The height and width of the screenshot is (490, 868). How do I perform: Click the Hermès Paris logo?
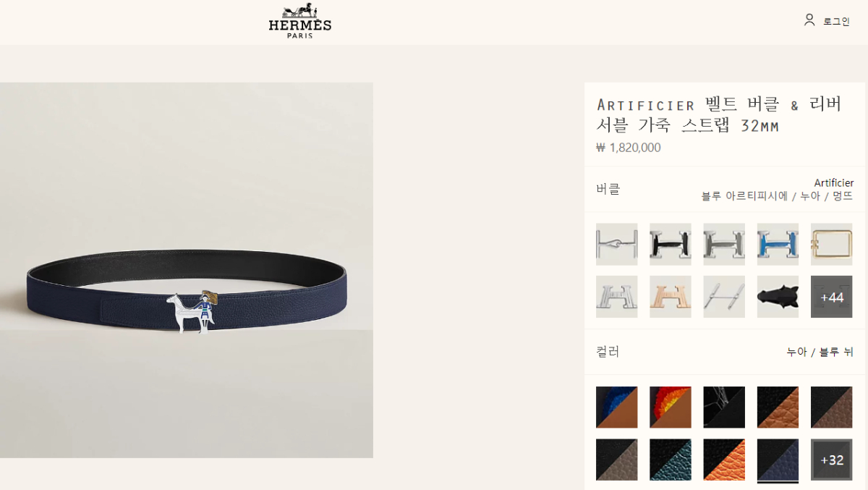[299, 20]
